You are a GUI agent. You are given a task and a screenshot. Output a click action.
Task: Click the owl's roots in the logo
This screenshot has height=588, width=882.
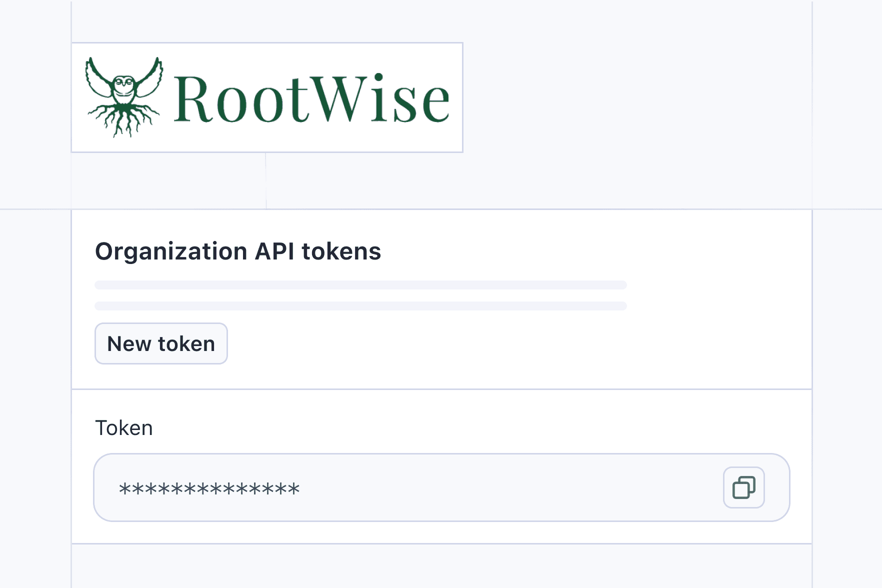pyautogui.click(x=123, y=120)
